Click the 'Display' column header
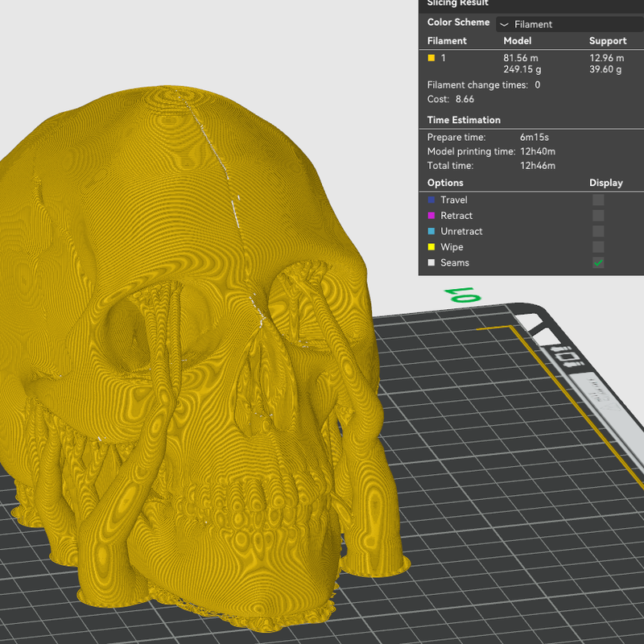644x644 pixels. (606, 183)
